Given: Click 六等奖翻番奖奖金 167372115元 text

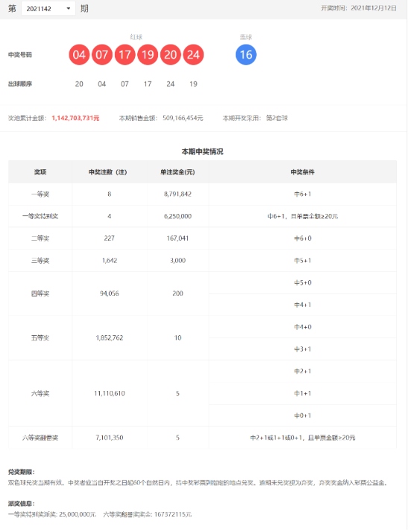Looking at the screenshot, I should pos(148,514).
